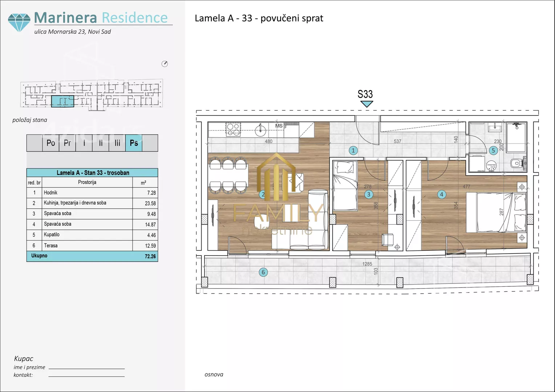Click the 'Spavaća soba' label in row 3

click(x=57, y=213)
